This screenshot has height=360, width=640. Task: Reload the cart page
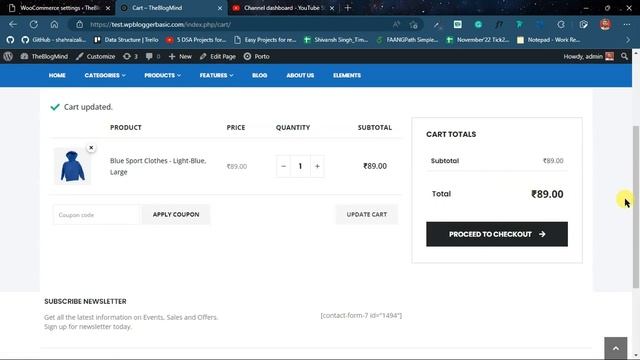33,24
